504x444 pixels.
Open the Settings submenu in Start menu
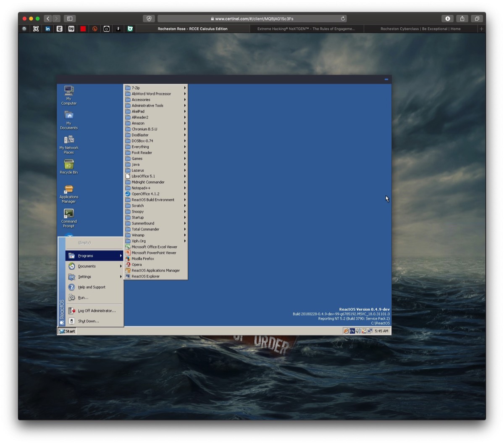point(94,277)
